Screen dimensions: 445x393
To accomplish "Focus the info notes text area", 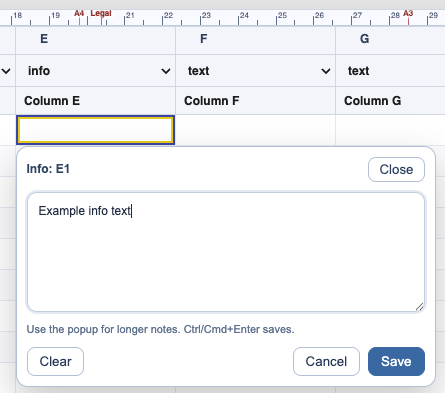I will click(x=226, y=252).
